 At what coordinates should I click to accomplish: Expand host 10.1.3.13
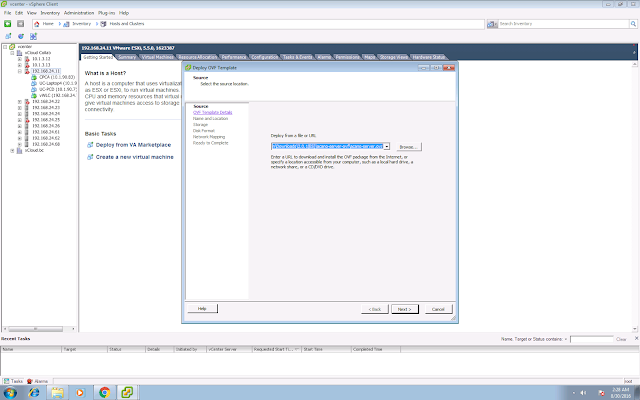(20, 65)
